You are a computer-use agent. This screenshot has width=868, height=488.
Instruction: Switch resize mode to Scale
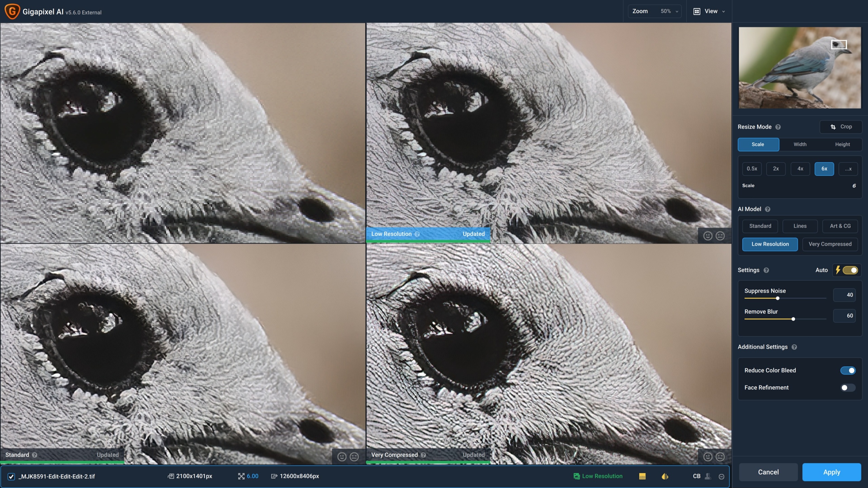point(758,145)
